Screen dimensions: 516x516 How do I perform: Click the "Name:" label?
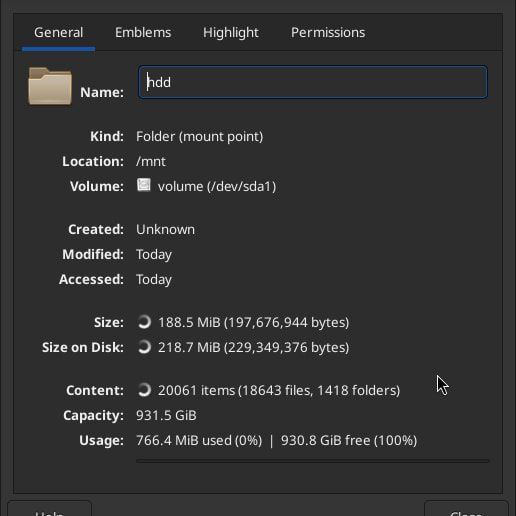tap(102, 92)
